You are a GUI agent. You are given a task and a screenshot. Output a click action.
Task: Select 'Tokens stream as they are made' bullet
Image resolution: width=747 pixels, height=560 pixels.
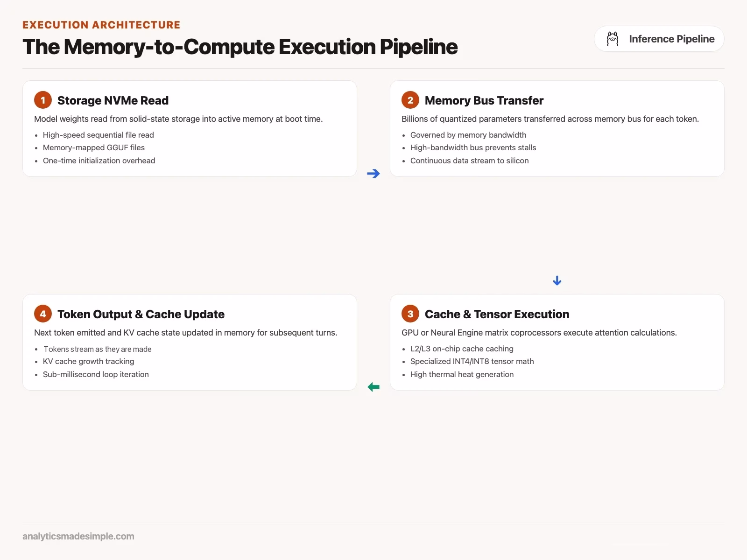[98, 349]
